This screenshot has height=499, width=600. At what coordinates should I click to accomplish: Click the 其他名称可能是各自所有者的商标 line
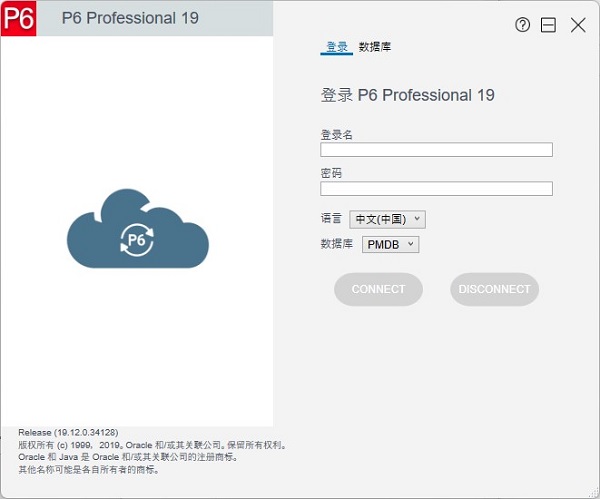click(x=88, y=469)
